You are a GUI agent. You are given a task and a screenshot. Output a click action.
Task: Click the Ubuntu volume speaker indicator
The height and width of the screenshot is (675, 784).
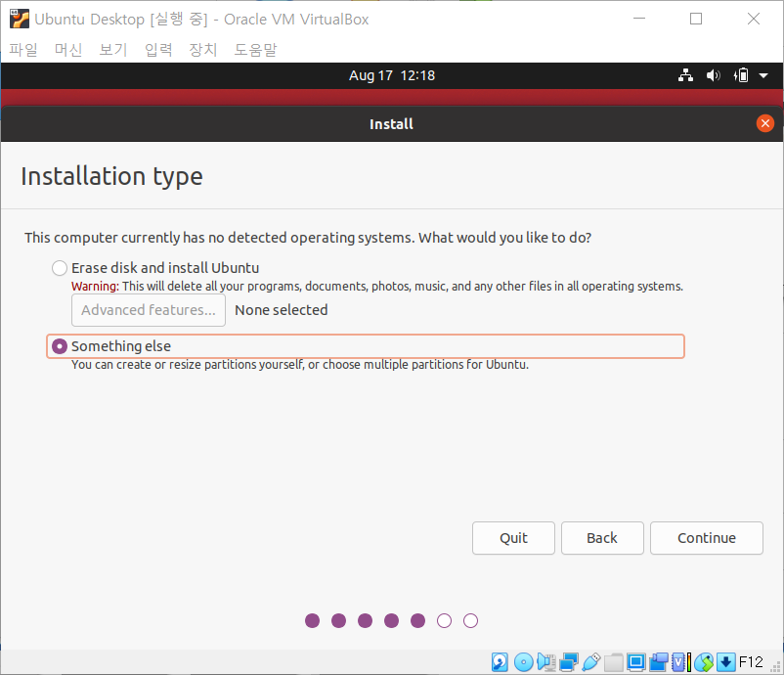713,75
